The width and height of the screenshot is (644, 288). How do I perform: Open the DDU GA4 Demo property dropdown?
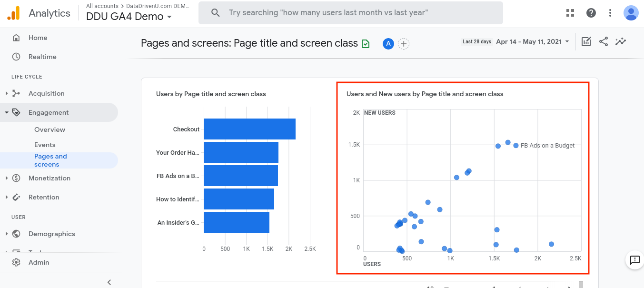pyautogui.click(x=128, y=17)
